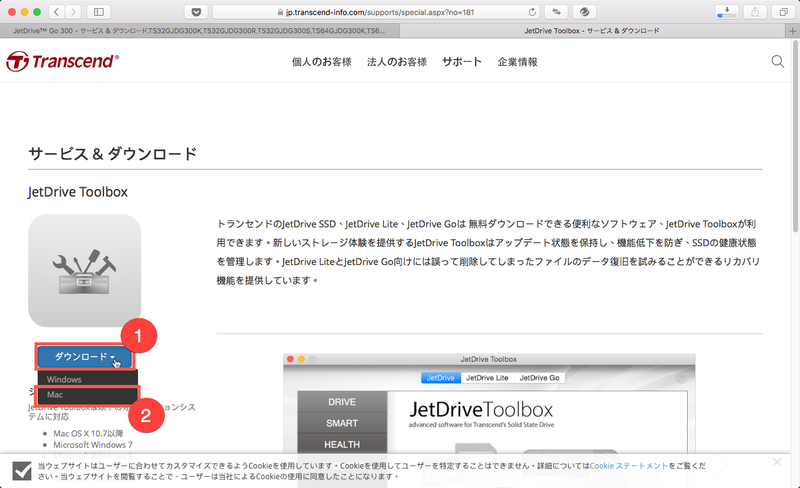Image resolution: width=800 pixels, height=488 pixels.
Task: Open the Cookie ステートメント link
Action: click(629, 466)
